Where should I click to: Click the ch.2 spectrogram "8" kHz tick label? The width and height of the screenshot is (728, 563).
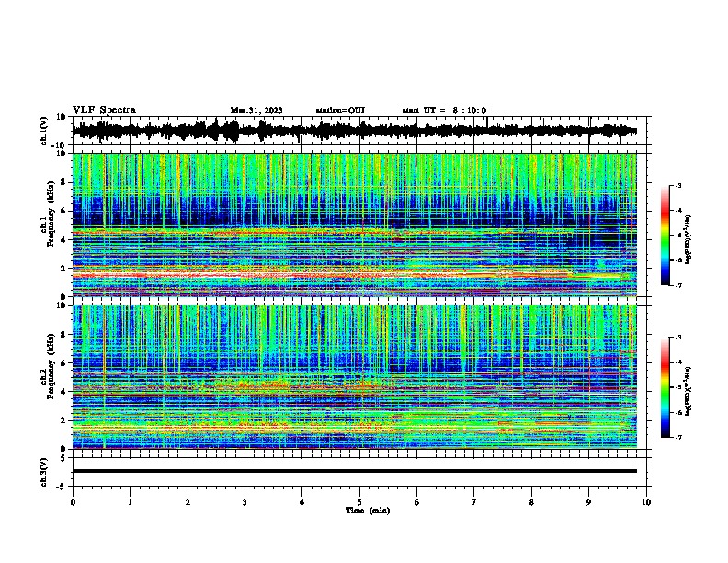click(x=63, y=335)
